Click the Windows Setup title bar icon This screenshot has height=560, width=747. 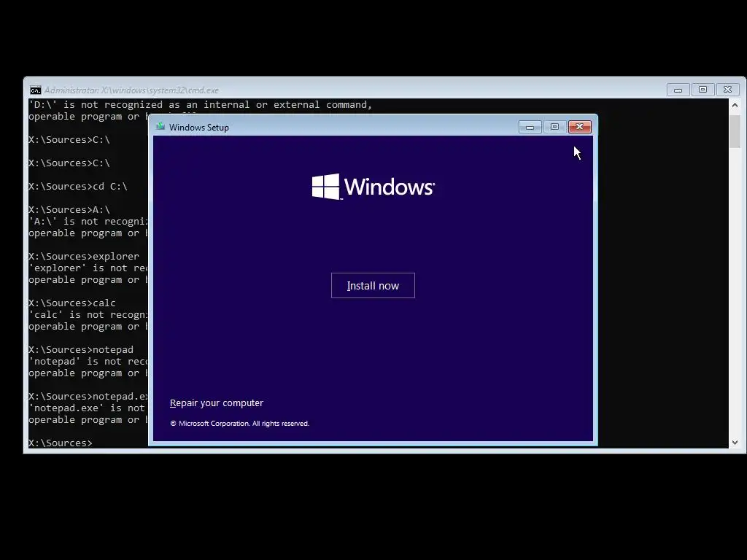160,127
